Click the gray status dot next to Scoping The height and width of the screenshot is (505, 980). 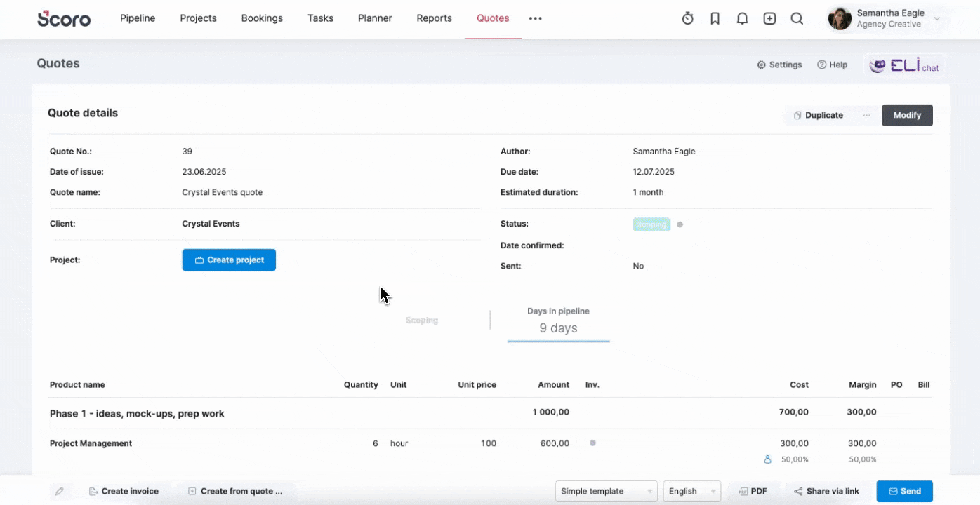coord(680,224)
